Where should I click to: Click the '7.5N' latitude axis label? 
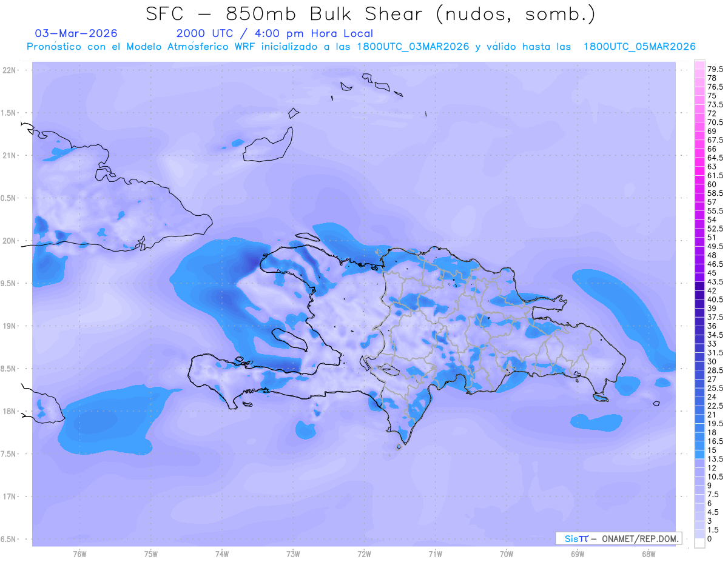(9, 454)
